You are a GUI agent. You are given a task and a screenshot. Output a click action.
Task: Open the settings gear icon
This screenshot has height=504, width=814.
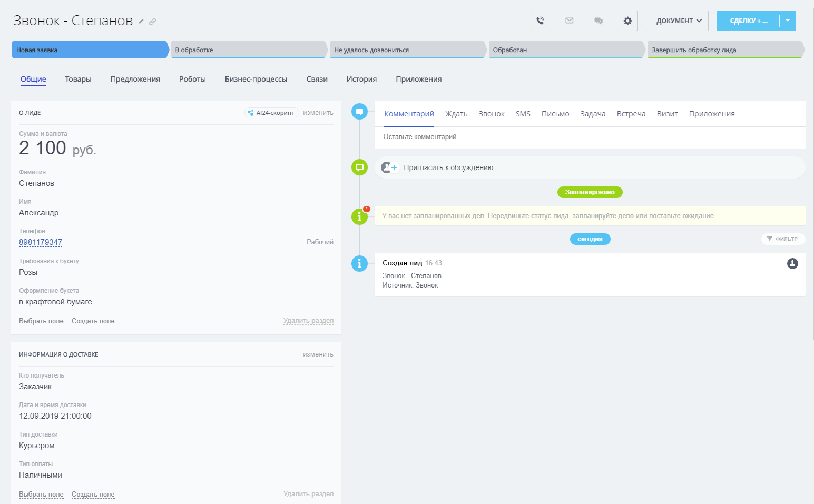[x=627, y=21]
